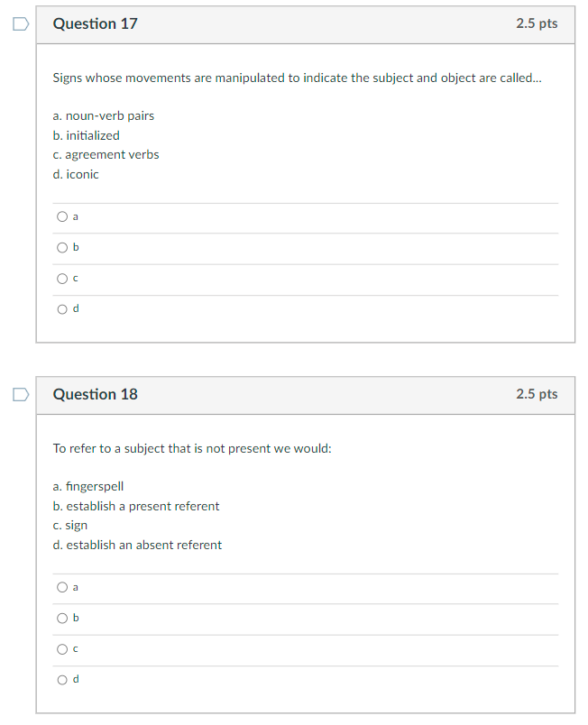Flag Question 17 for review
The height and width of the screenshot is (725, 588).
pyautogui.click(x=20, y=23)
